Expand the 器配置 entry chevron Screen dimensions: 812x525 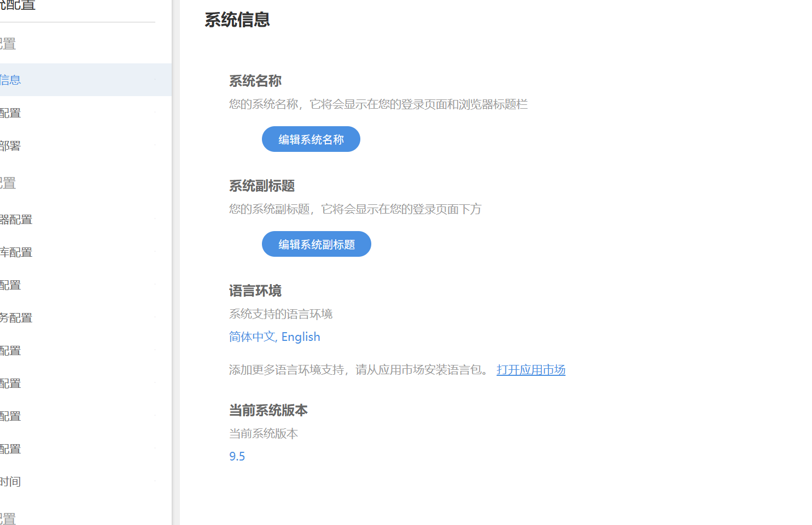pos(155,219)
